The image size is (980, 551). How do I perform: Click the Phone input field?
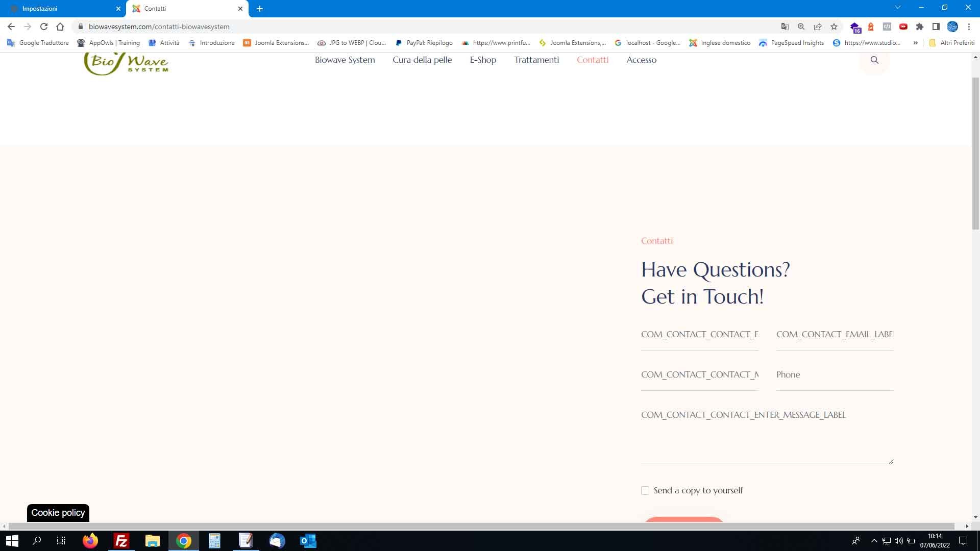pos(835,375)
